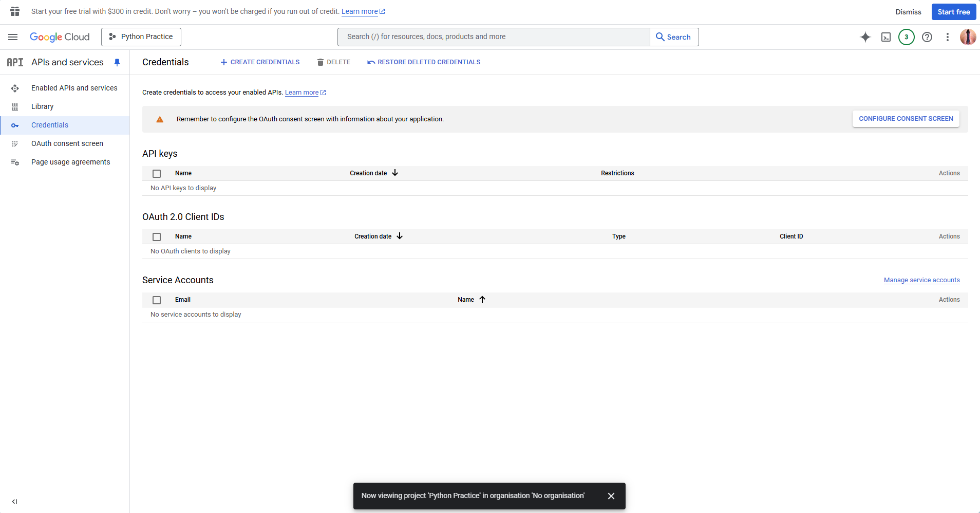This screenshot has width=980, height=513.
Task: Click the Page usage agreements icon
Action: pyautogui.click(x=15, y=162)
